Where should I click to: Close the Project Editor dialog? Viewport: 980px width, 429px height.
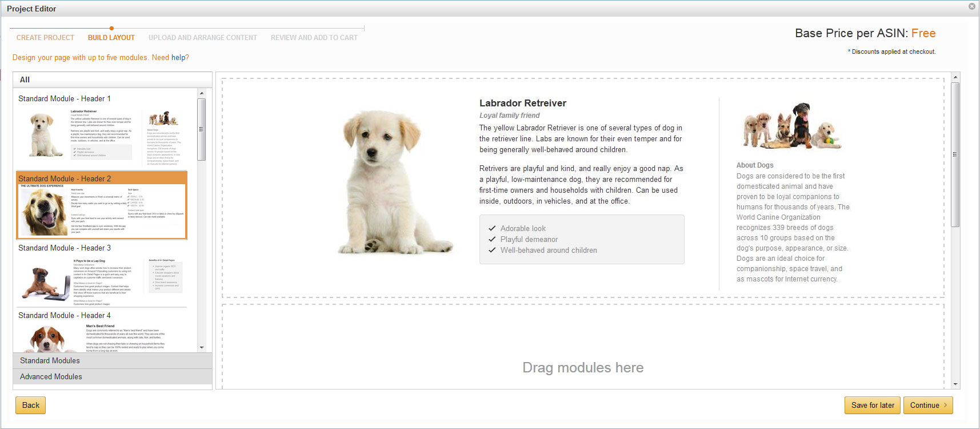coord(971,6)
